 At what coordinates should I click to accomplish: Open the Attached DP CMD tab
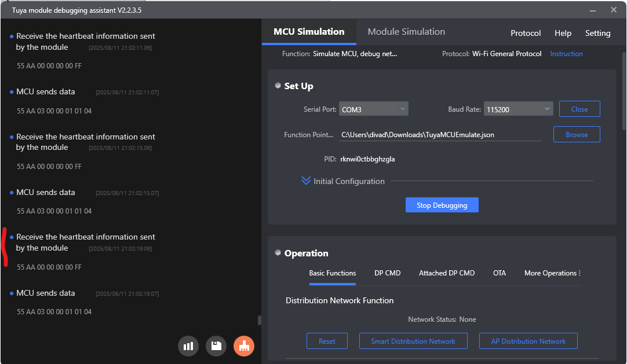click(447, 273)
